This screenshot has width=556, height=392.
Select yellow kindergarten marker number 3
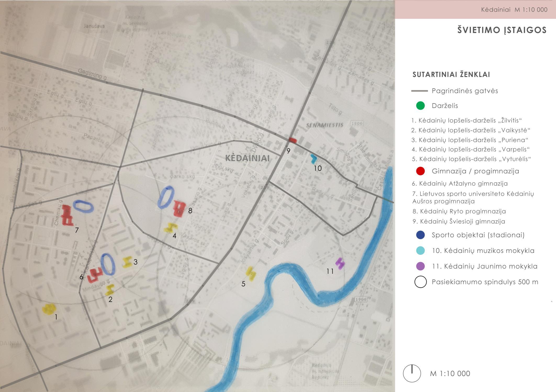point(127,262)
